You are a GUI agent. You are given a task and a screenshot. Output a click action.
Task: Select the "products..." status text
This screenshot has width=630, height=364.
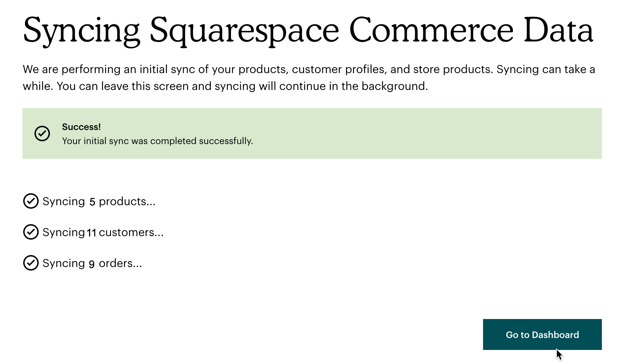(x=127, y=201)
